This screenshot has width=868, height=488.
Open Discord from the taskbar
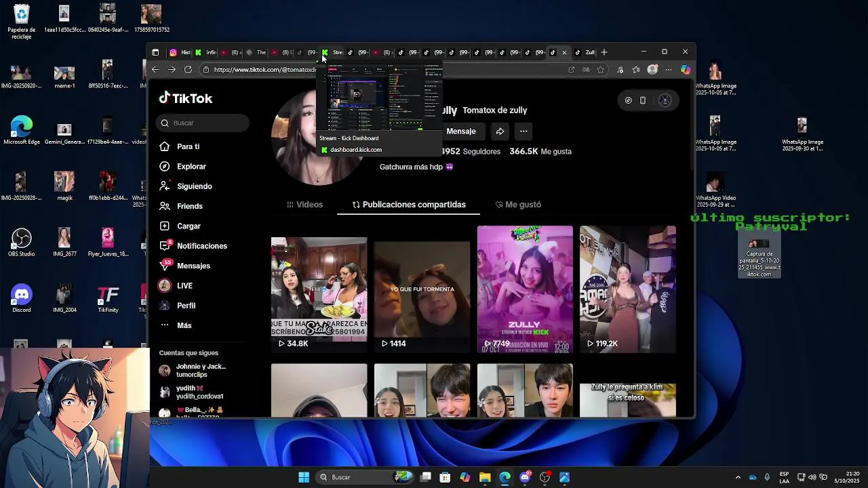tap(525, 477)
